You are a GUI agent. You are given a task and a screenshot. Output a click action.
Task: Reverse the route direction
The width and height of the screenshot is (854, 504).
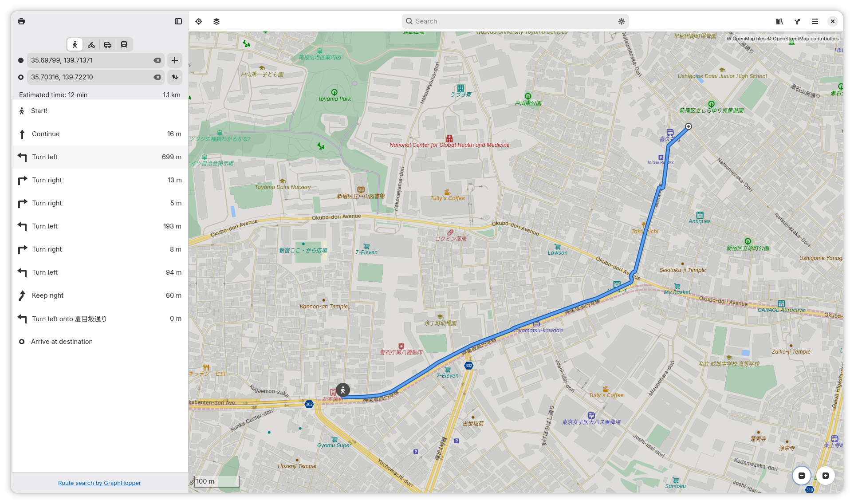point(175,77)
